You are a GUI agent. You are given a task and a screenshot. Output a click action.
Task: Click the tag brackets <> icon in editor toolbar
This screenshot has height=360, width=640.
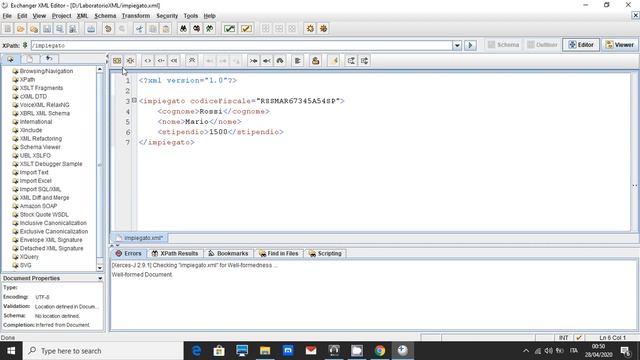pyautogui.click(x=148, y=61)
